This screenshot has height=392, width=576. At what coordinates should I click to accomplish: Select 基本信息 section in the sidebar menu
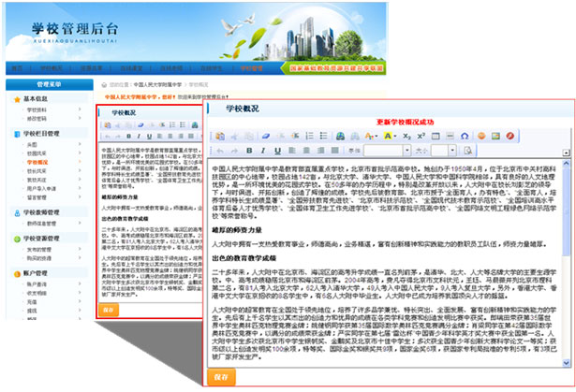pos(36,99)
